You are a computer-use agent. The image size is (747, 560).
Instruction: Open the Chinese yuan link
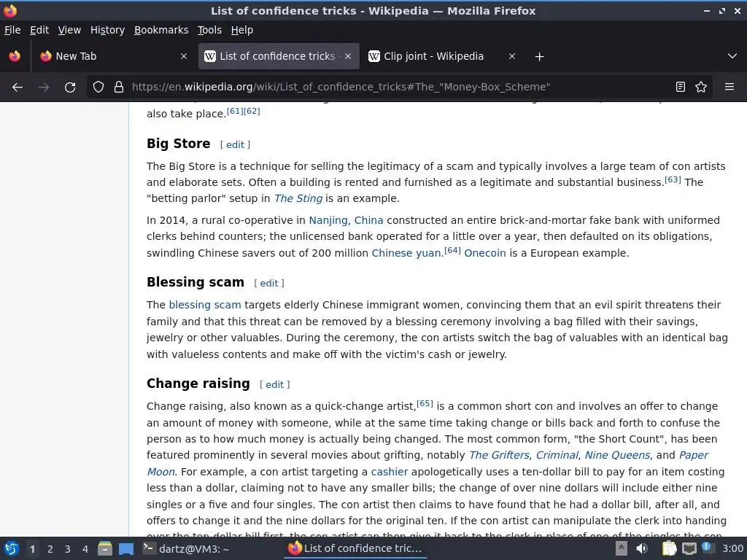(x=406, y=253)
